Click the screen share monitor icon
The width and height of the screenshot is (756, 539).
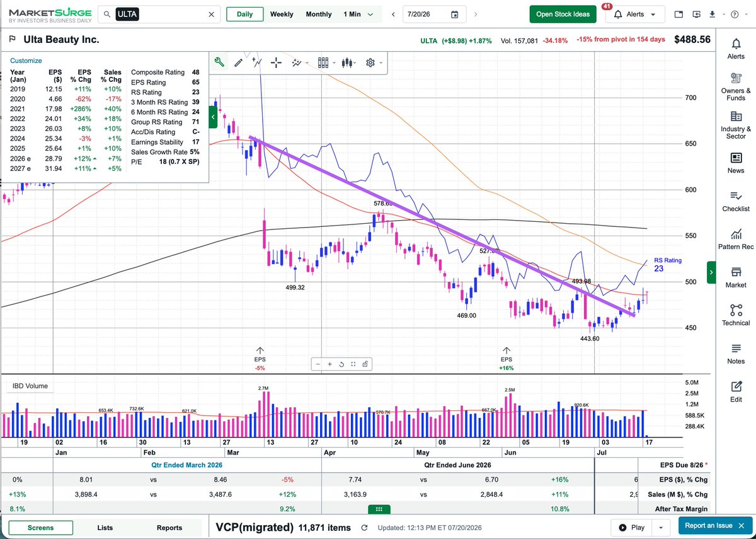tap(697, 14)
